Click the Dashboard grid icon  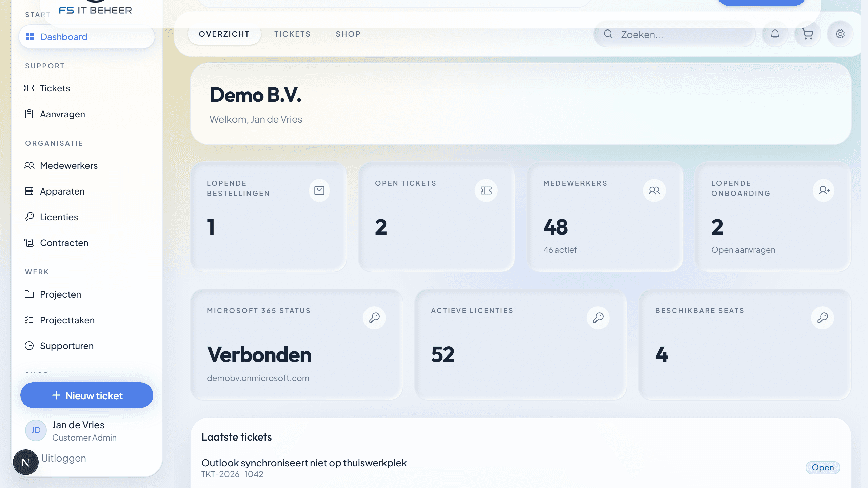click(x=30, y=37)
